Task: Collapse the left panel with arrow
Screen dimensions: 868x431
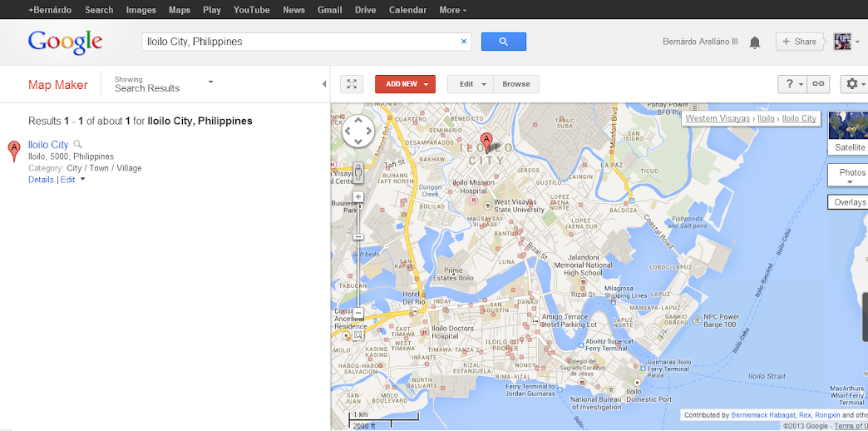Action: coord(324,84)
